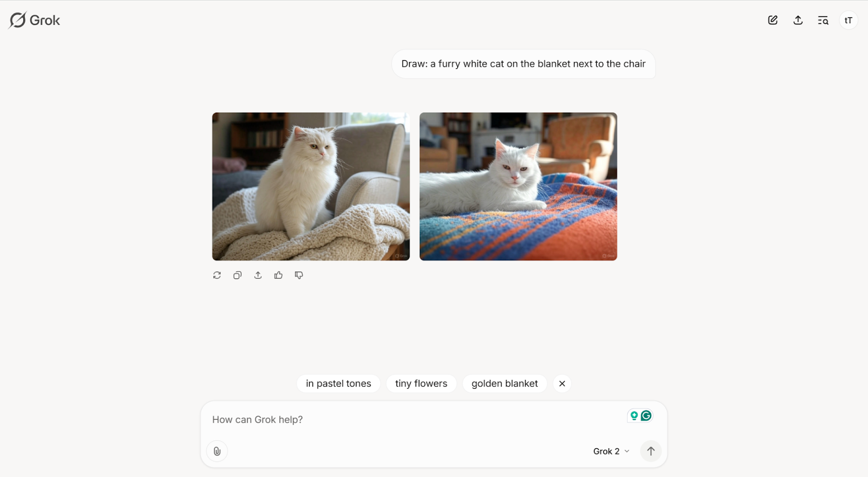Open the cat on colorful blanket image
The width and height of the screenshot is (868, 477).
[x=518, y=186]
